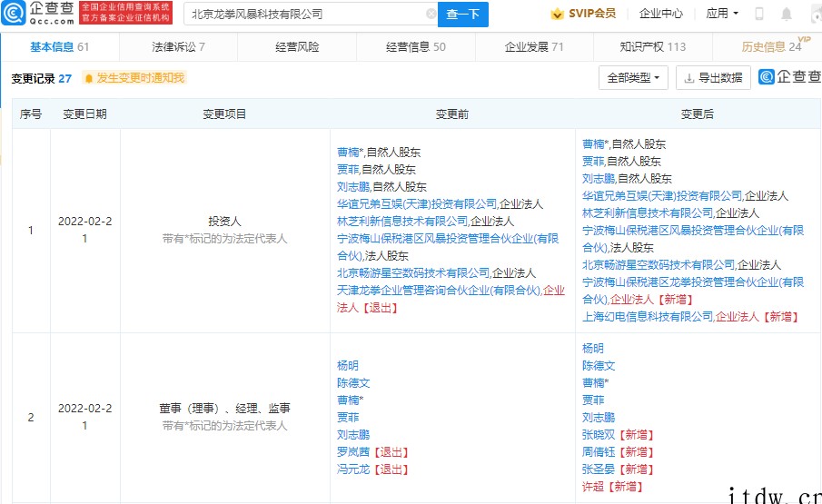Click the change notification bell icon
The width and height of the screenshot is (822, 504).
(89, 78)
